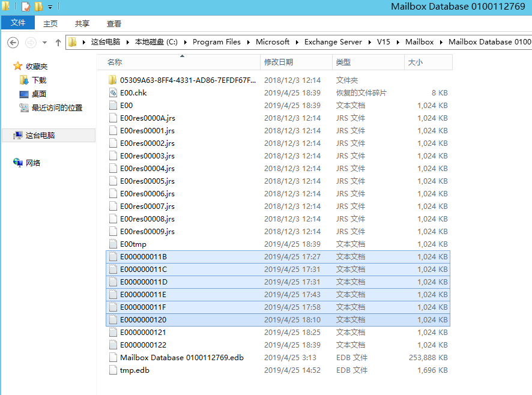The height and width of the screenshot is (395, 532).
Task: Expand the Exchange Server breadcrumb arrow
Action: pos(369,42)
